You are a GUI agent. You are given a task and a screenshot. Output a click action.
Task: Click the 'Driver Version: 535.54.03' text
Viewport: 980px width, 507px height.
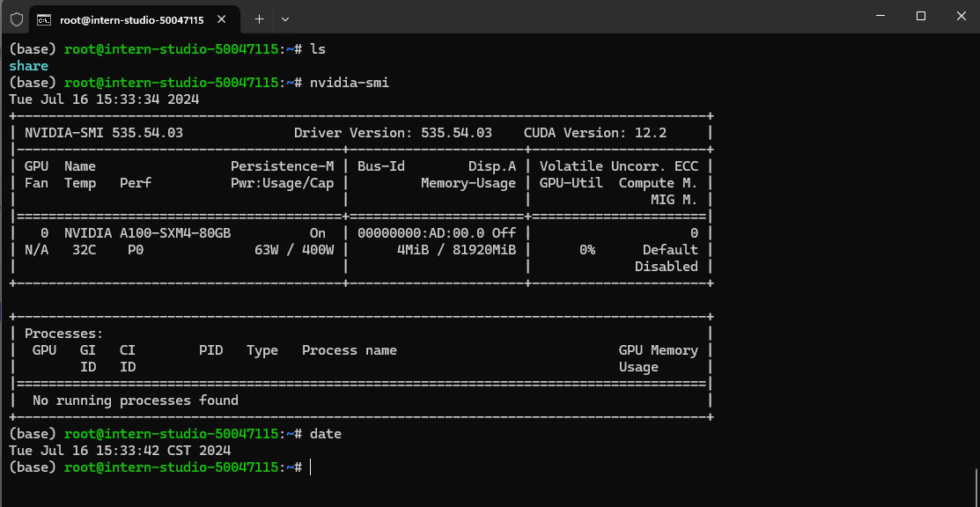[393, 133]
